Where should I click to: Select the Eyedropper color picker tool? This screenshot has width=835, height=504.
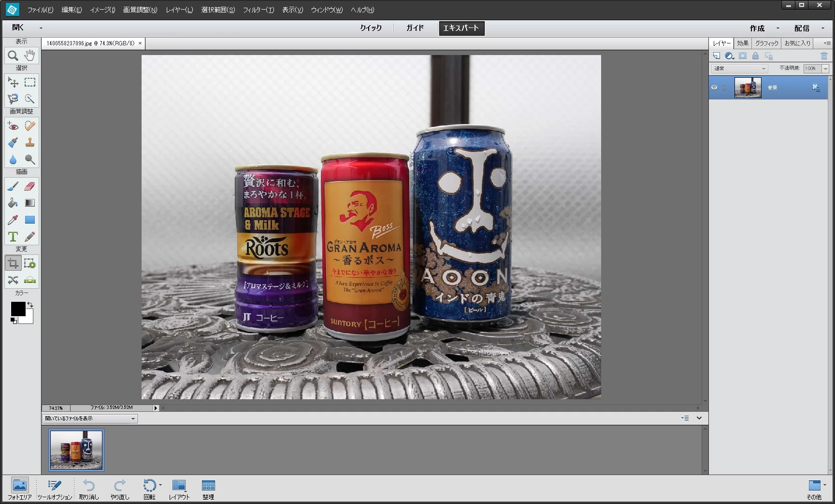click(13, 220)
